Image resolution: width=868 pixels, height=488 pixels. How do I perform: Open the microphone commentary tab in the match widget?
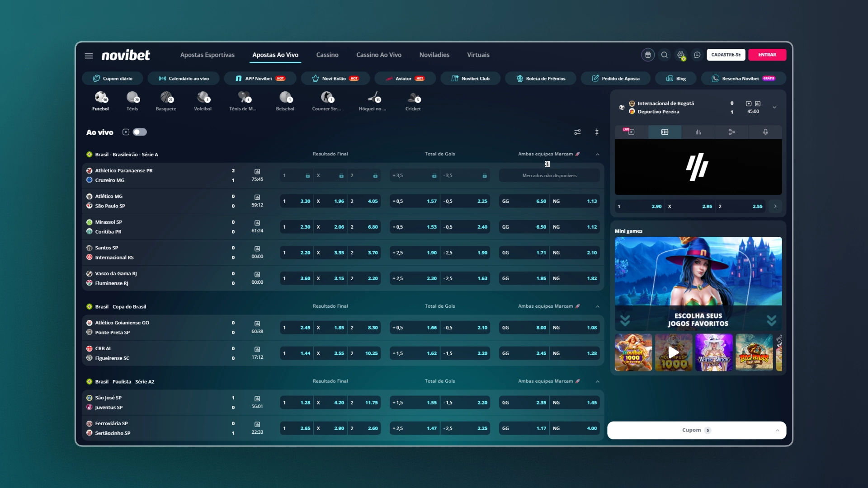click(765, 132)
